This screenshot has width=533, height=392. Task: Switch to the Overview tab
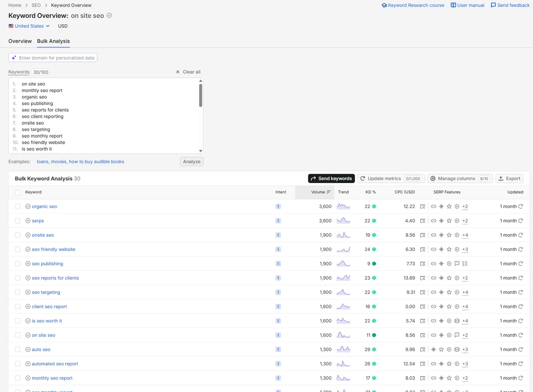pyautogui.click(x=20, y=41)
